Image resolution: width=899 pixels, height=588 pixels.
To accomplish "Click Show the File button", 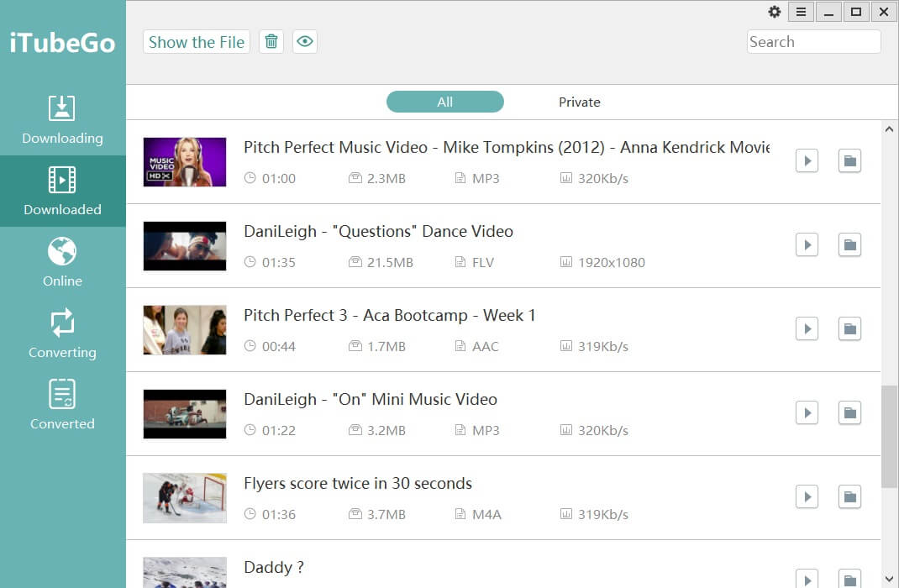I will click(x=197, y=42).
